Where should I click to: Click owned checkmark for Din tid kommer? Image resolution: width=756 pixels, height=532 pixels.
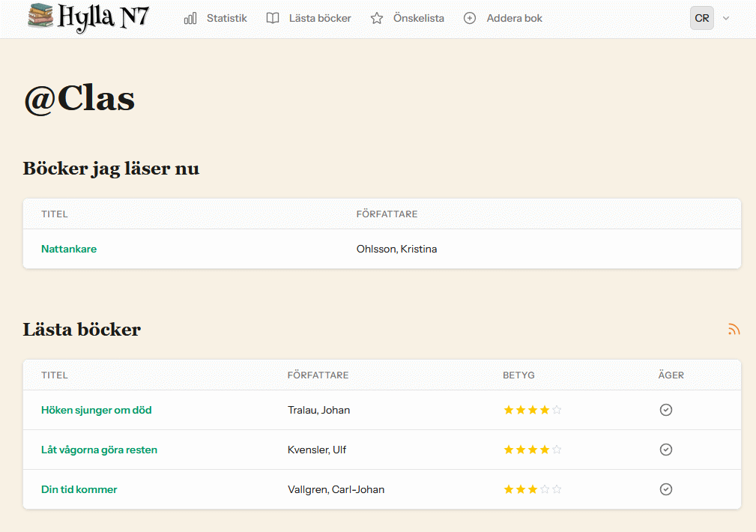(665, 489)
